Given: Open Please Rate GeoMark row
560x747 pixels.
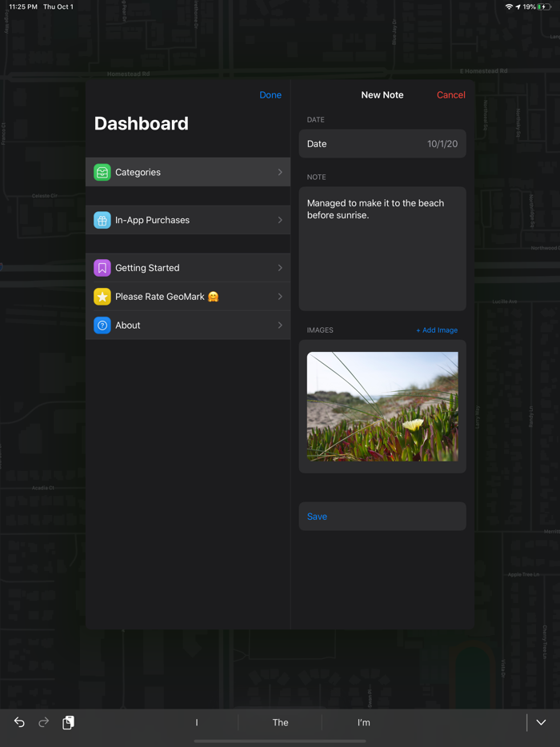Looking at the screenshot, I should [188, 297].
